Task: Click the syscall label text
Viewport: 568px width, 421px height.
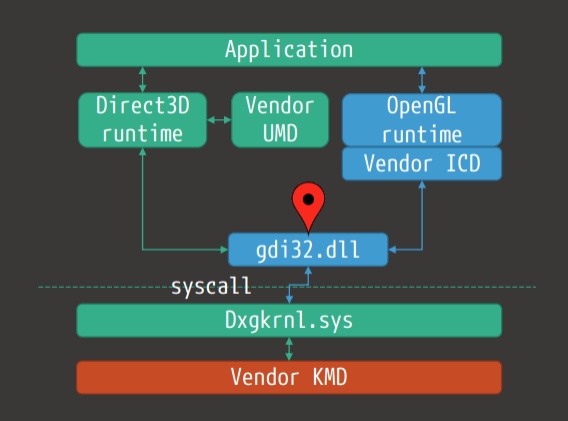Action: 211,287
